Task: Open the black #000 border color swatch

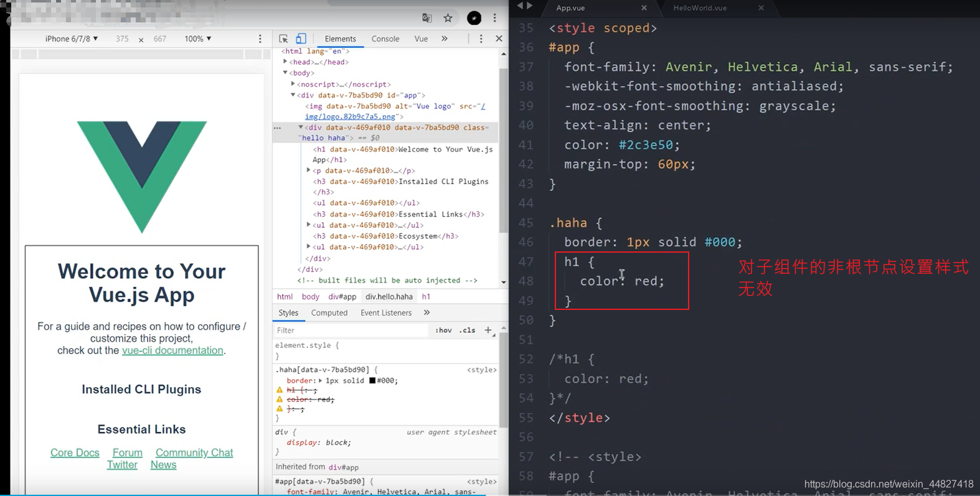Action: click(x=372, y=381)
